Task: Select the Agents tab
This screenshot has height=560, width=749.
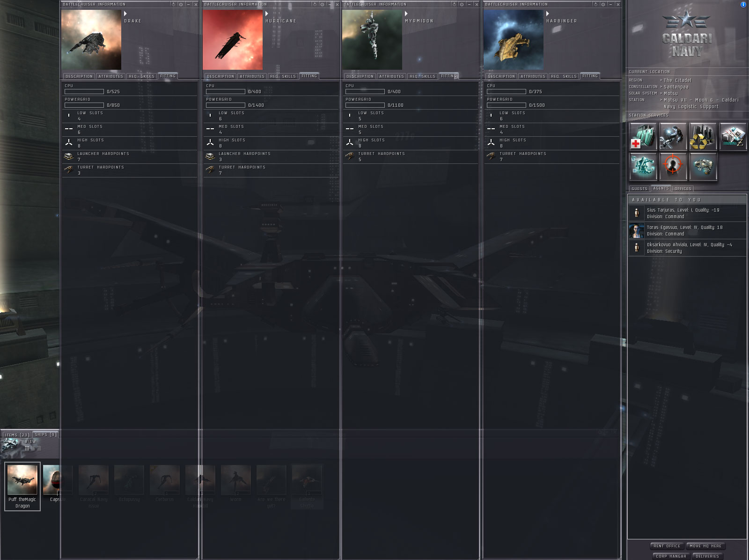Action: pyautogui.click(x=661, y=188)
